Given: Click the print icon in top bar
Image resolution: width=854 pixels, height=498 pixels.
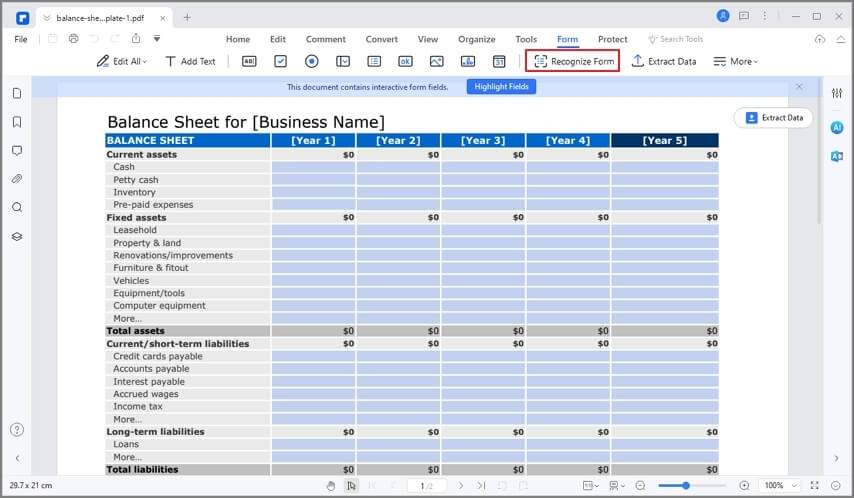Looking at the screenshot, I should click(74, 39).
